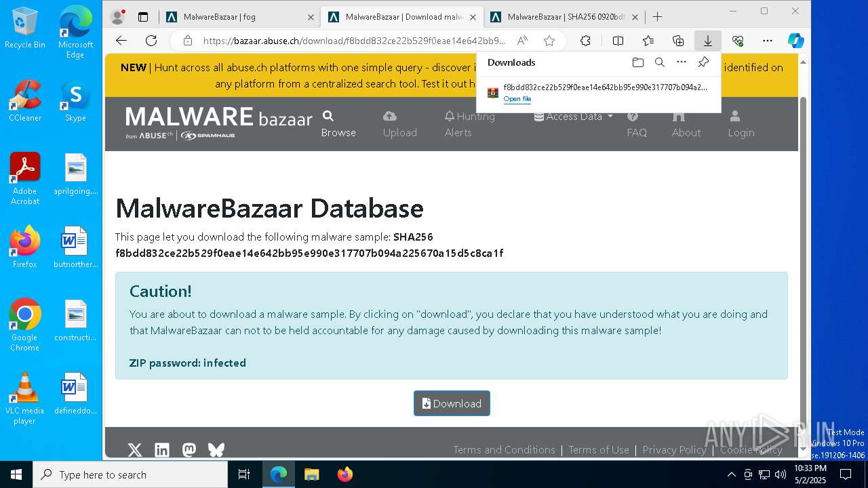Click the Download button

click(x=452, y=403)
